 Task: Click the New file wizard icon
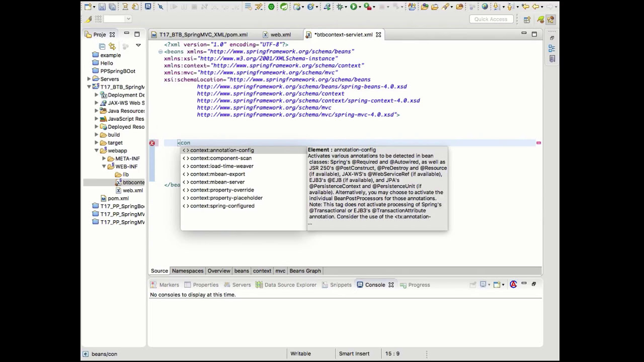pos(88,7)
